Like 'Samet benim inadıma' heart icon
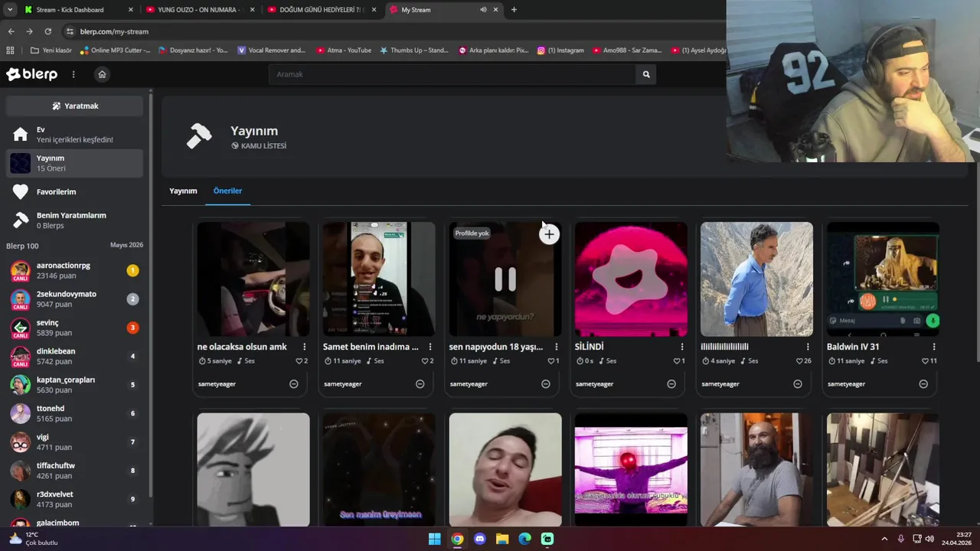 pyautogui.click(x=425, y=360)
